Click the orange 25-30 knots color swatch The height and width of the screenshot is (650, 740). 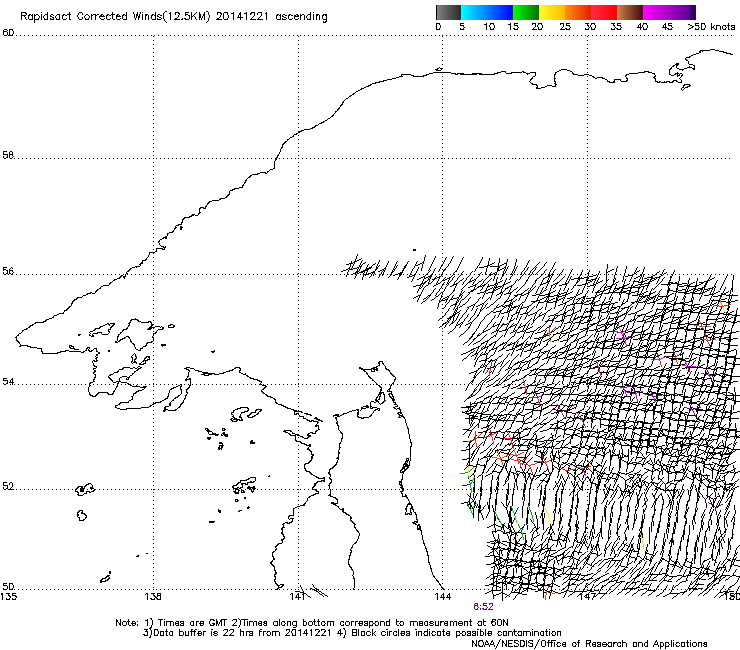click(x=578, y=12)
